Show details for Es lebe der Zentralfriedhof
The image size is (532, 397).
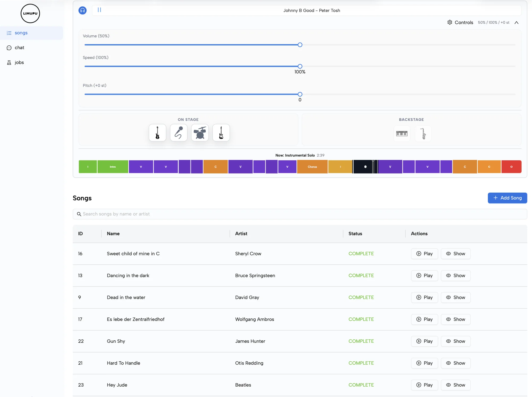point(455,319)
